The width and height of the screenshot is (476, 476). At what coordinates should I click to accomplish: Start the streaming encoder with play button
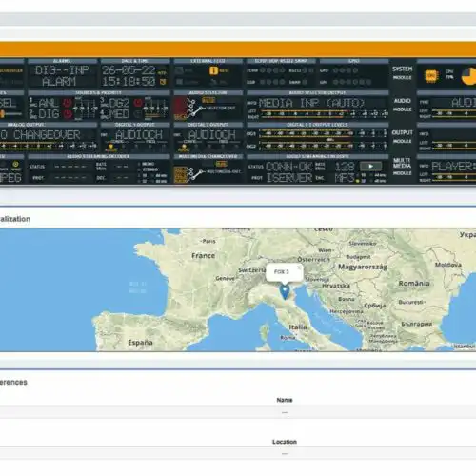pos(370,166)
